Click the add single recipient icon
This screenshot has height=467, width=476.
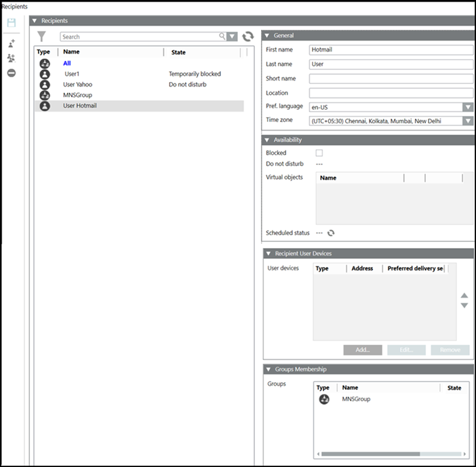point(12,43)
